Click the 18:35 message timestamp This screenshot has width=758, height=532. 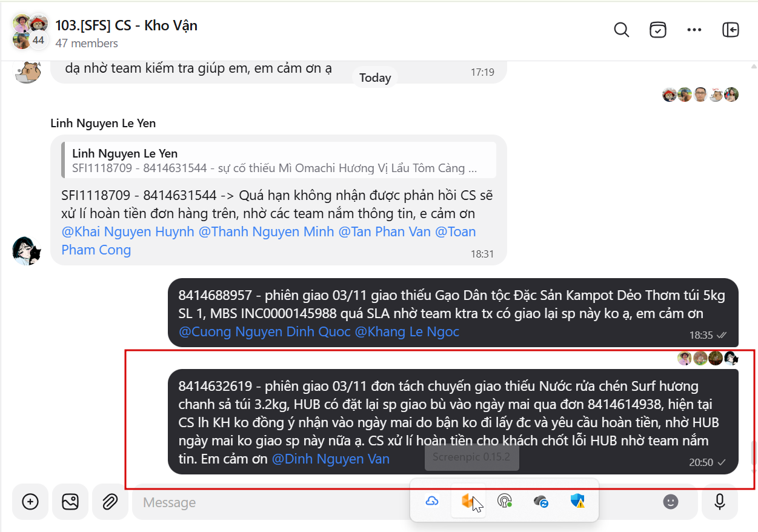[x=701, y=334]
